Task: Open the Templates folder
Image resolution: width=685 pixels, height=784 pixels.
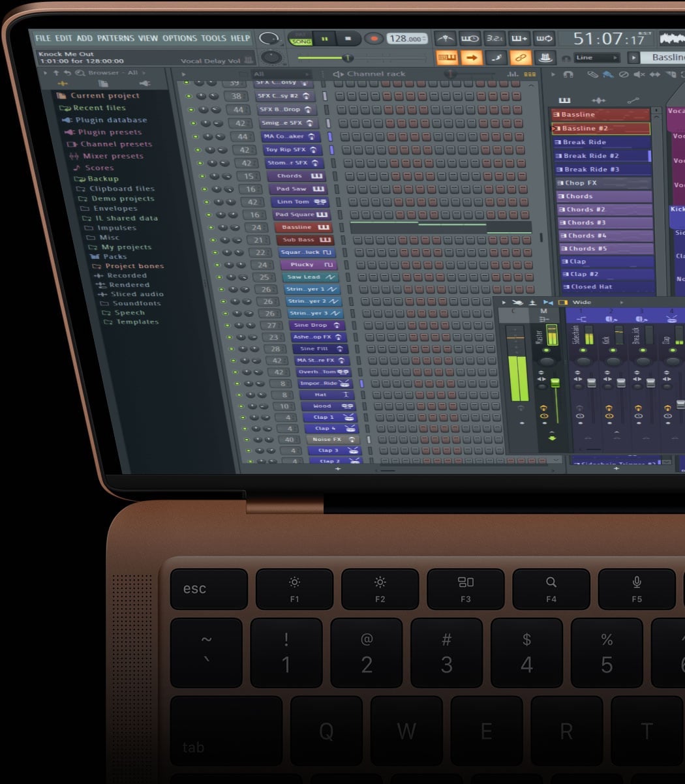Action: click(130, 322)
